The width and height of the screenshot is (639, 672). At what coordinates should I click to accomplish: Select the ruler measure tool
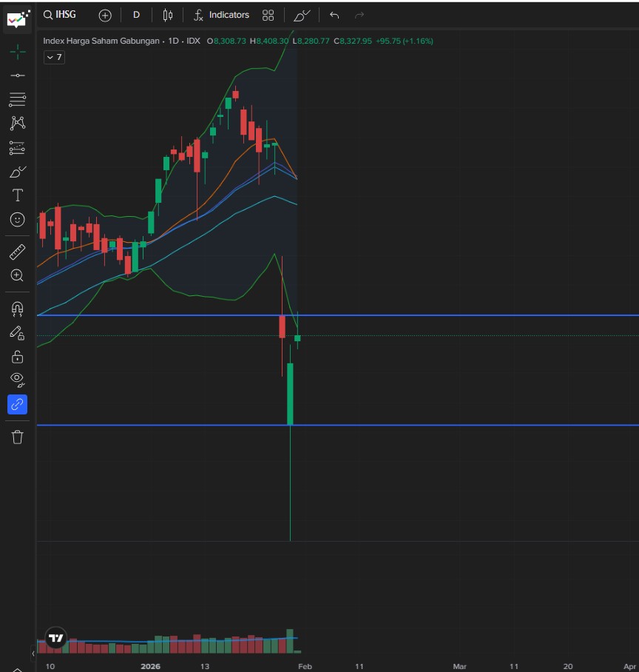18,252
